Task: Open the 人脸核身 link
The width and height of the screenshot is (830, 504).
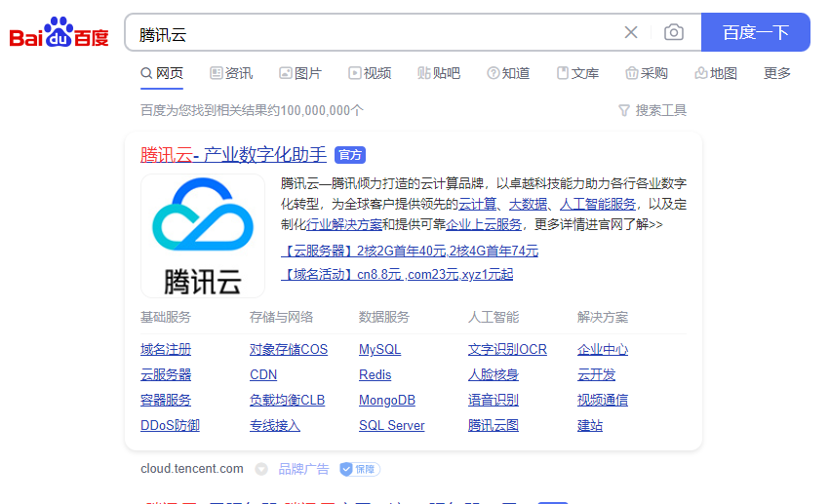Action: pos(494,375)
